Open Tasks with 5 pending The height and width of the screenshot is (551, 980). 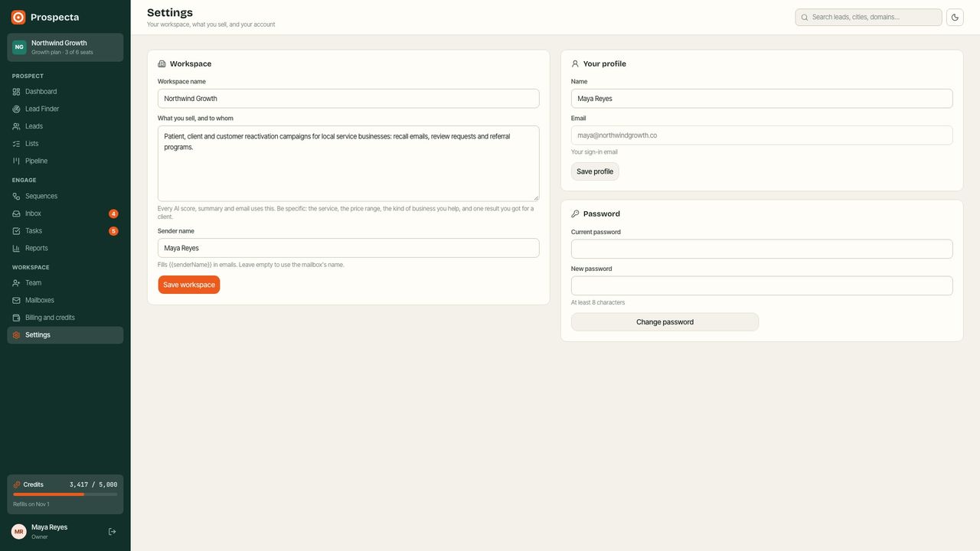(65, 231)
